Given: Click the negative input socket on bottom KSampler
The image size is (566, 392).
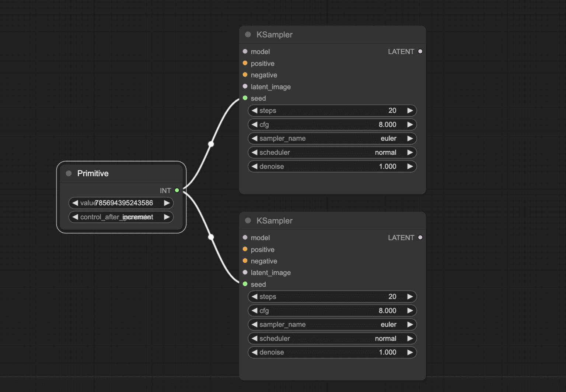Looking at the screenshot, I should pyautogui.click(x=245, y=261).
